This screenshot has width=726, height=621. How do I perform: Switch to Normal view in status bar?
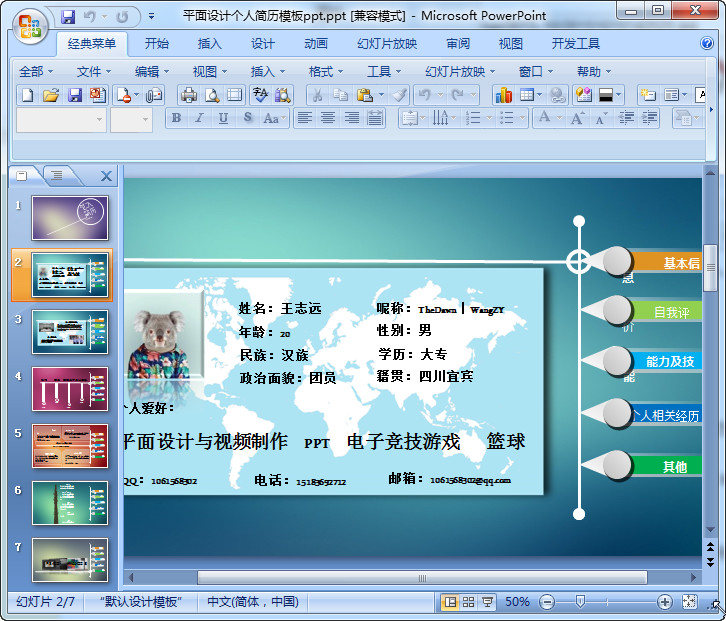[x=450, y=602]
